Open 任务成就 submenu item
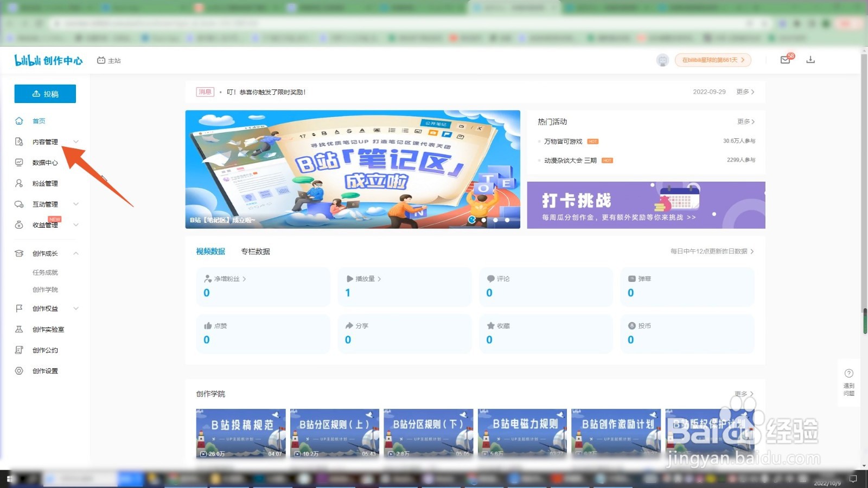This screenshot has width=868, height=488. tap(45, 272)
